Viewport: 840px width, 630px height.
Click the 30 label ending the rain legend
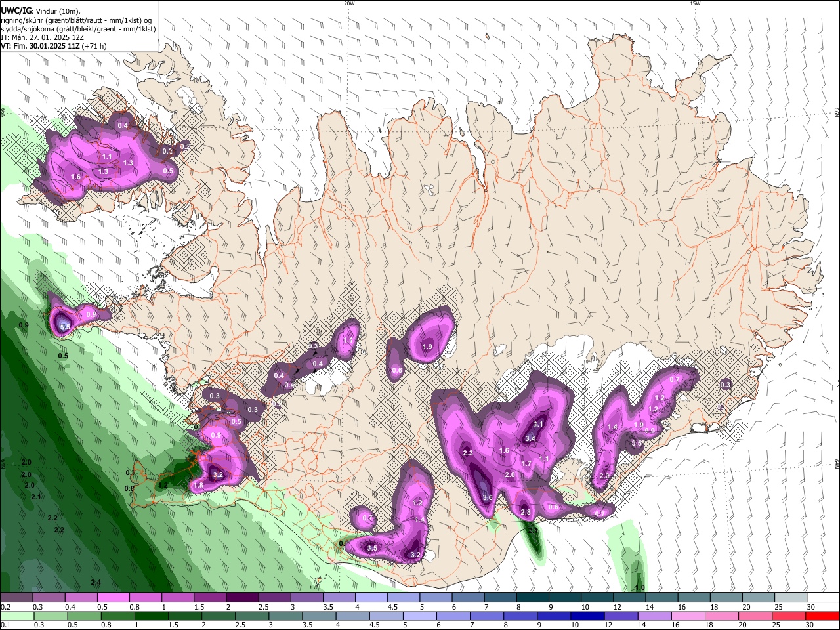(811, 625)
